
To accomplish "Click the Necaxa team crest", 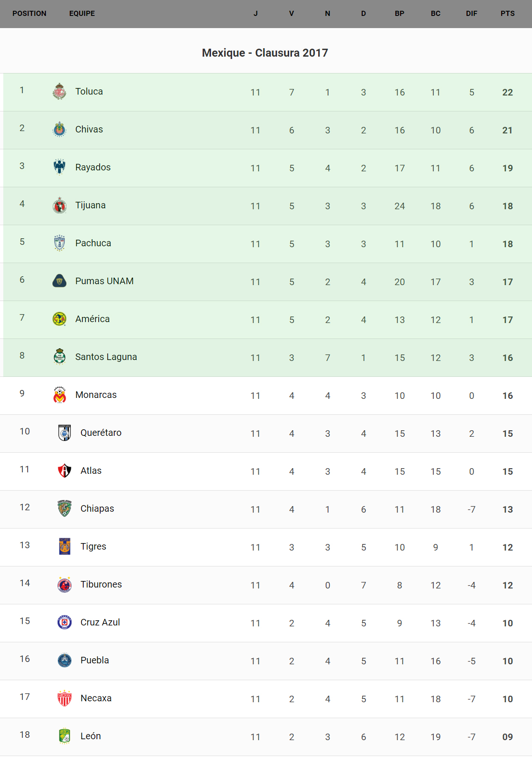I will [65, 698].
